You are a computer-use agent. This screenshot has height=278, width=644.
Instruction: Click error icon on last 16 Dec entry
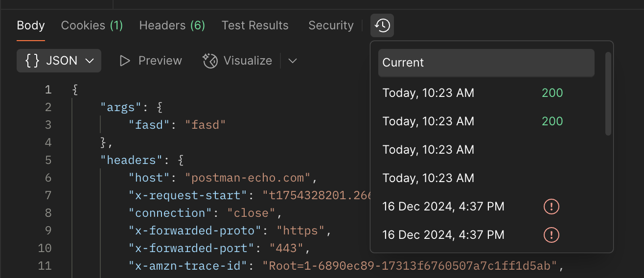[x=552, y=235]
